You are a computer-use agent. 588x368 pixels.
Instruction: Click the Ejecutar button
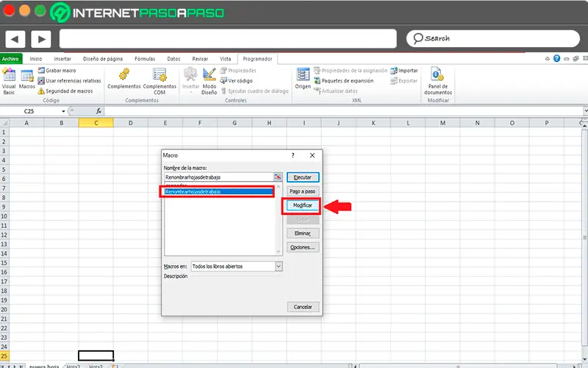tap(303, 177)
